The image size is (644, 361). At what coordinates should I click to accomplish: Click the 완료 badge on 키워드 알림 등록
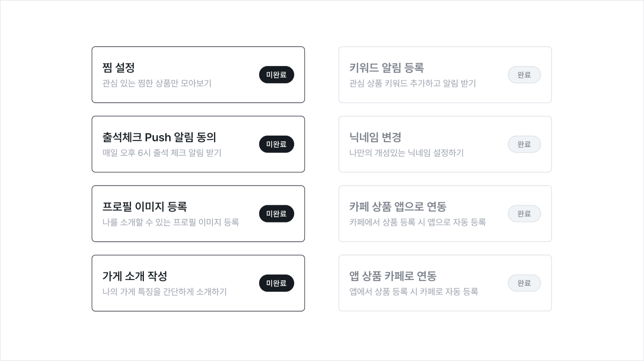point(524,75)
